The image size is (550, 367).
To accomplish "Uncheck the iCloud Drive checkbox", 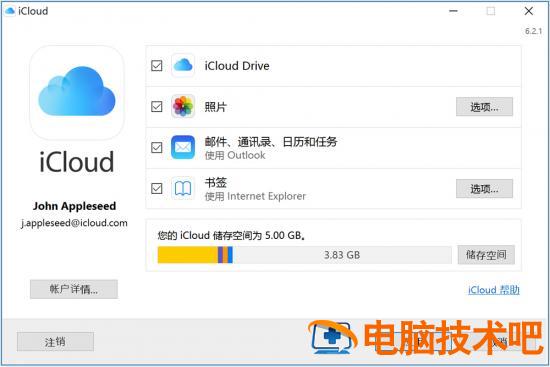I will coord(156,66).
